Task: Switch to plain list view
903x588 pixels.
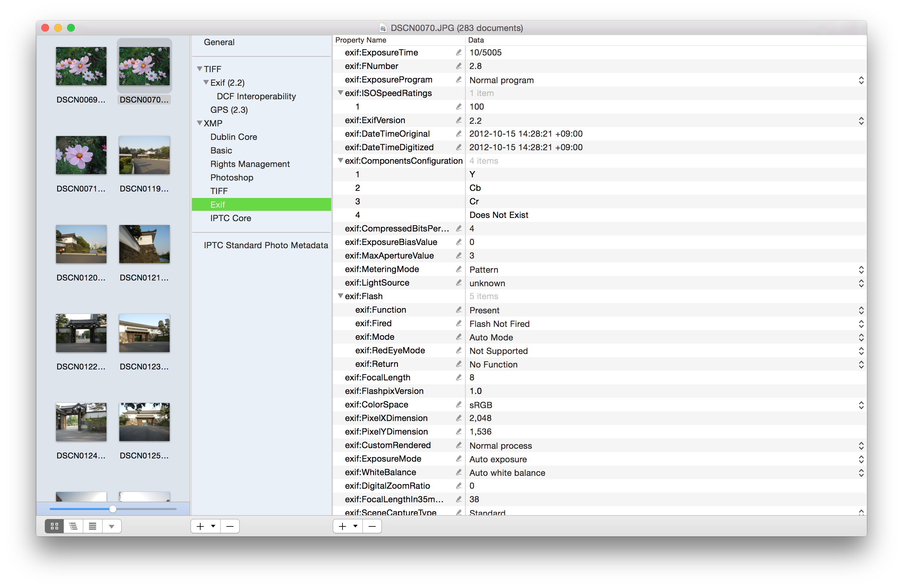Action: point(92,526)
